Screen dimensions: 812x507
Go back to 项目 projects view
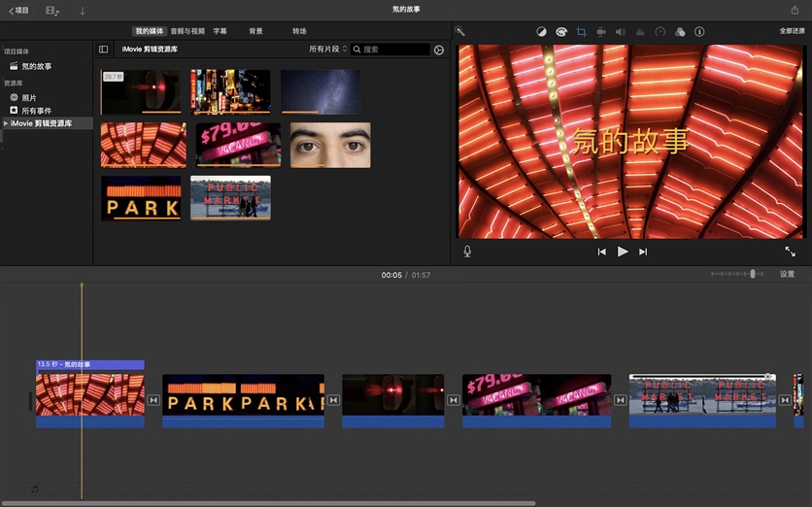[x=17, y=11]
